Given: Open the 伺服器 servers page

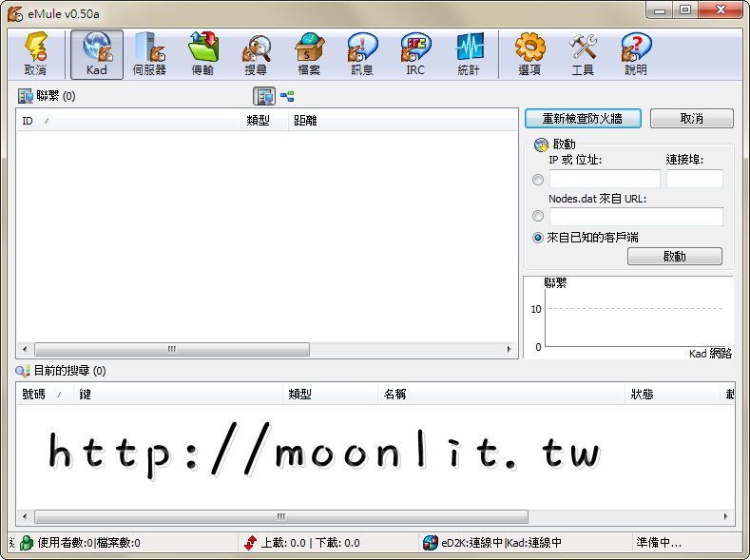Looking at the screenshot, I should (x=149, y=53).
